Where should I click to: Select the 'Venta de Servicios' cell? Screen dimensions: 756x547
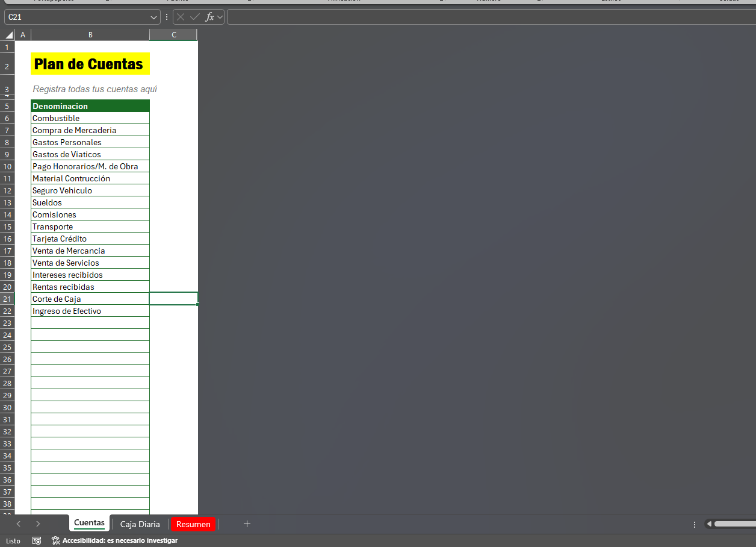click(90, 263)
